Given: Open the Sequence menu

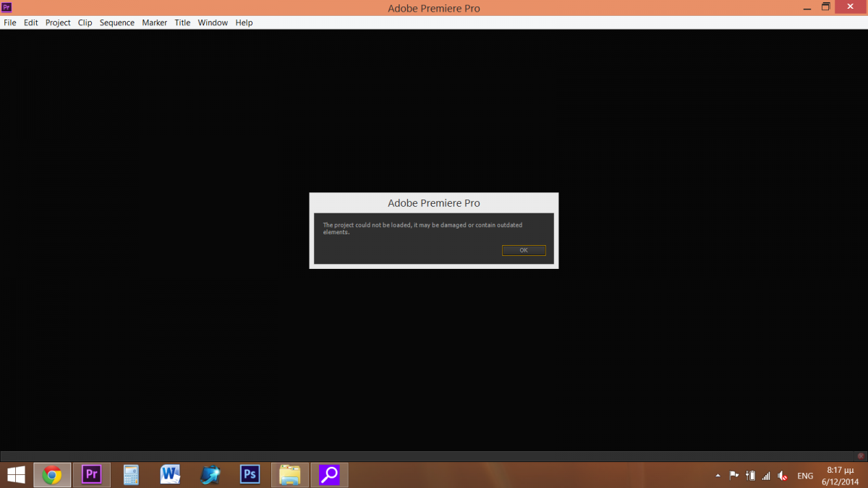Looking at the screenshot, I should pyautogui.click(x=117, y=22).
